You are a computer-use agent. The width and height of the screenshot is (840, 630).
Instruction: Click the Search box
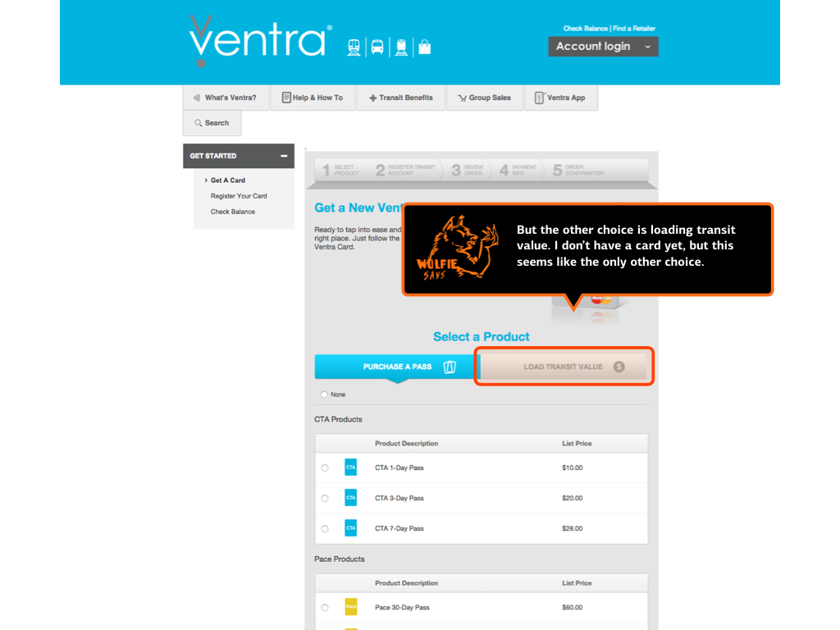[x=212, y=123]
